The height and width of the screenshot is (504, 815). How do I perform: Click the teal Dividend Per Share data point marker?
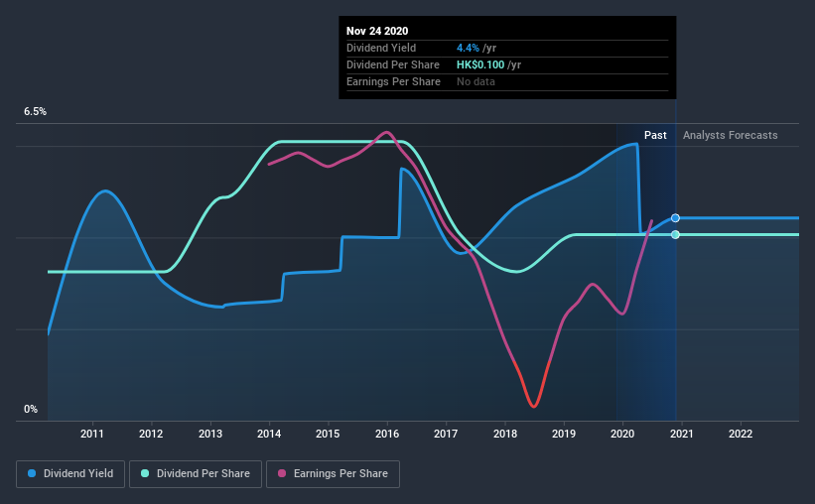[675, 235]
